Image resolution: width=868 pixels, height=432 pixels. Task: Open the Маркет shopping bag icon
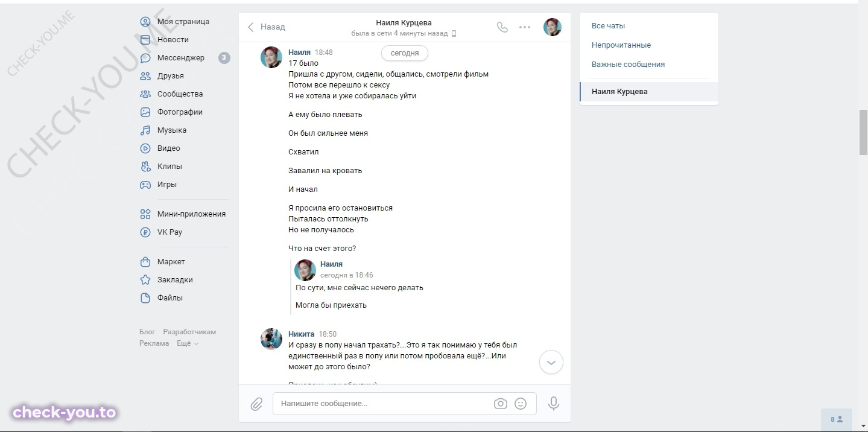tap(145, 262)
